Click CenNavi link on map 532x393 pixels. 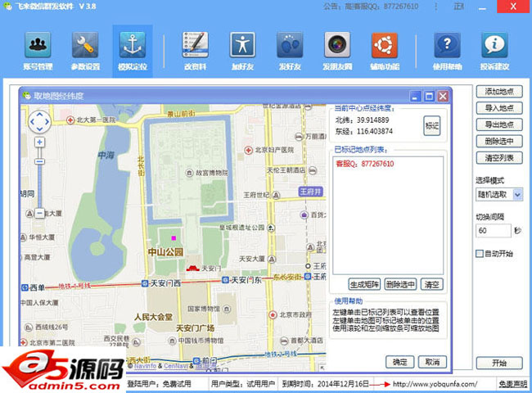click(176, 366)
